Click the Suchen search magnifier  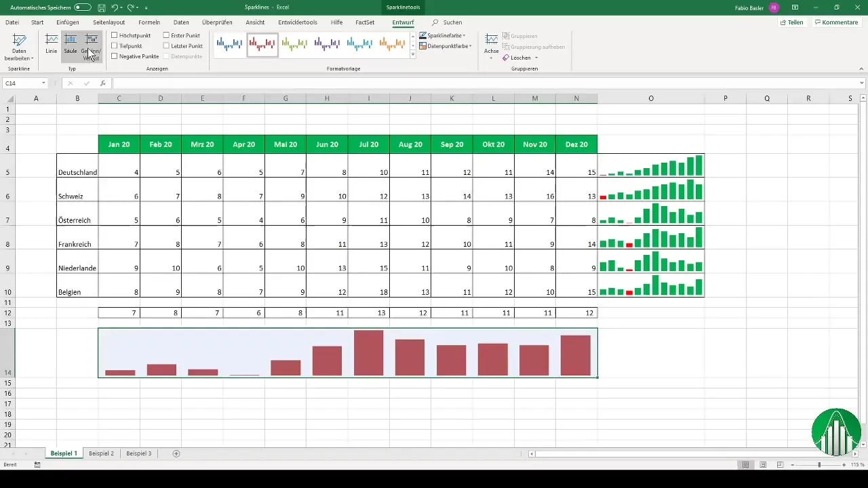point(435,22)
